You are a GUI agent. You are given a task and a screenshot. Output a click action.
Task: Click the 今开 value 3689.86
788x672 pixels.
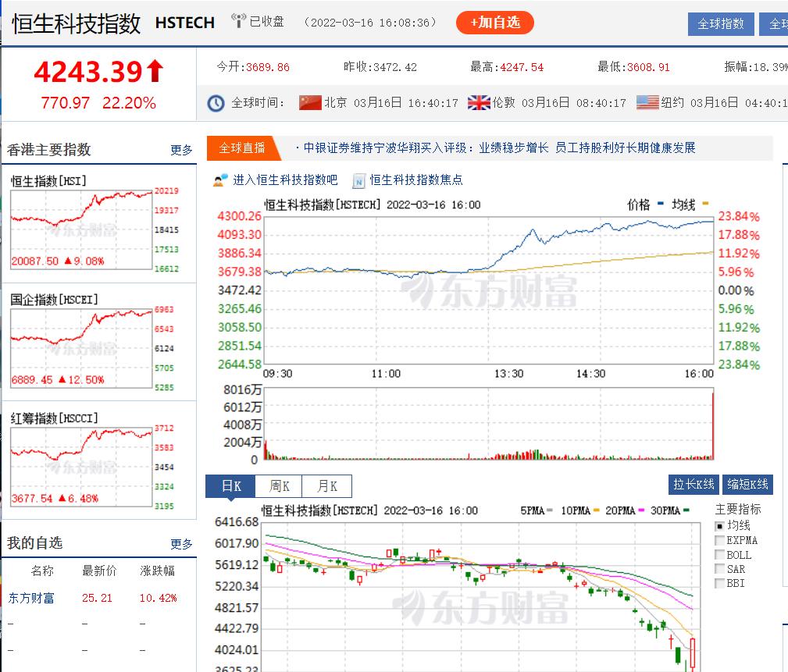pyautogui.click(x=267, y=67)
